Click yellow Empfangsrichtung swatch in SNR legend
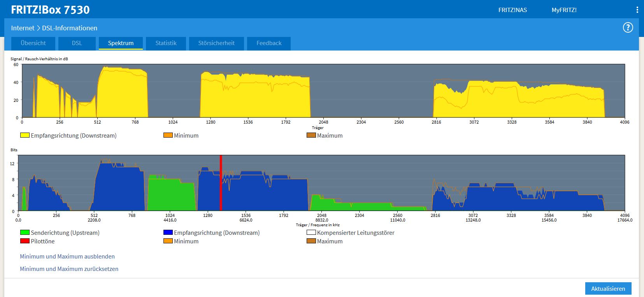This screenshot has width=644, height=297. (x=25, y=135)
